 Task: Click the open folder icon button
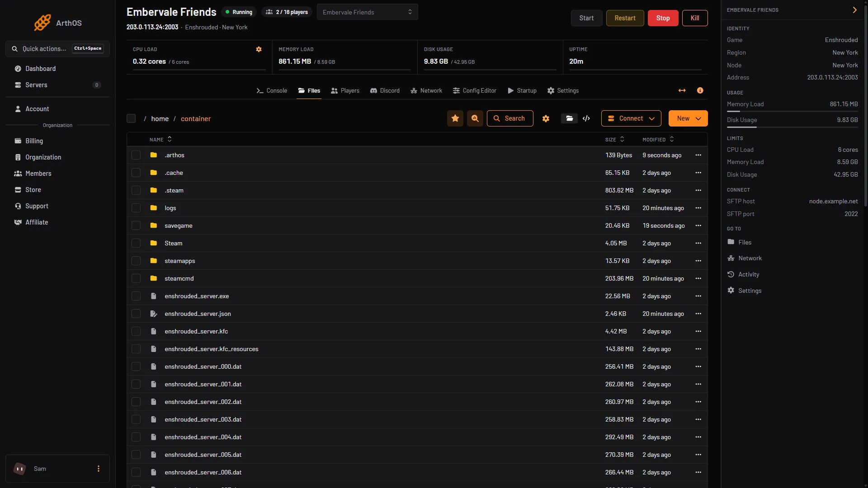click(x=569, y=118)
